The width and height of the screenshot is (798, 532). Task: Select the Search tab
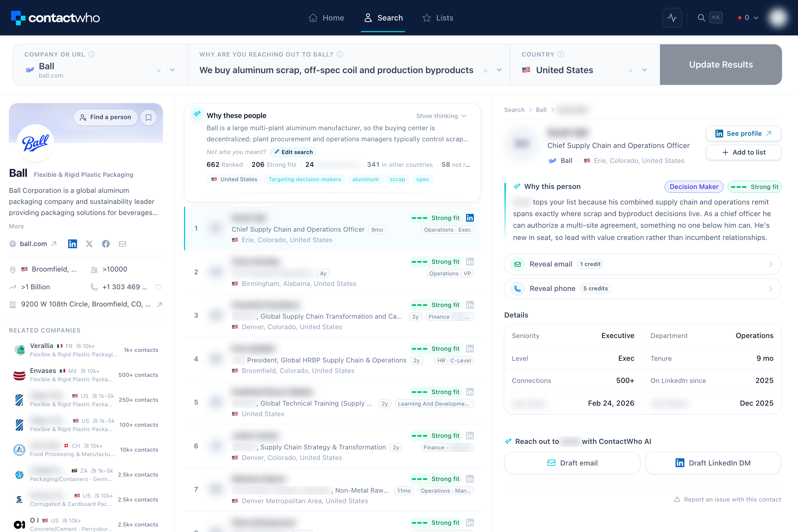(383, 18)
